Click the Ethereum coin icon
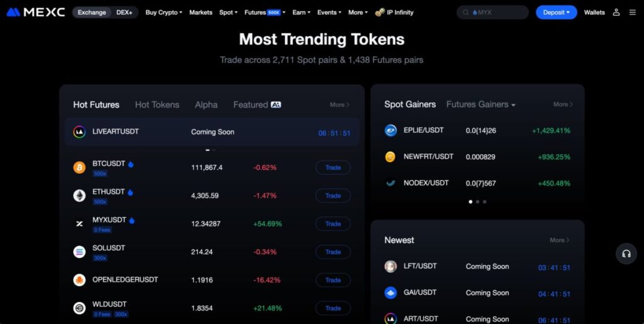Screen dimensions: 644x324 tap(79, 196)
